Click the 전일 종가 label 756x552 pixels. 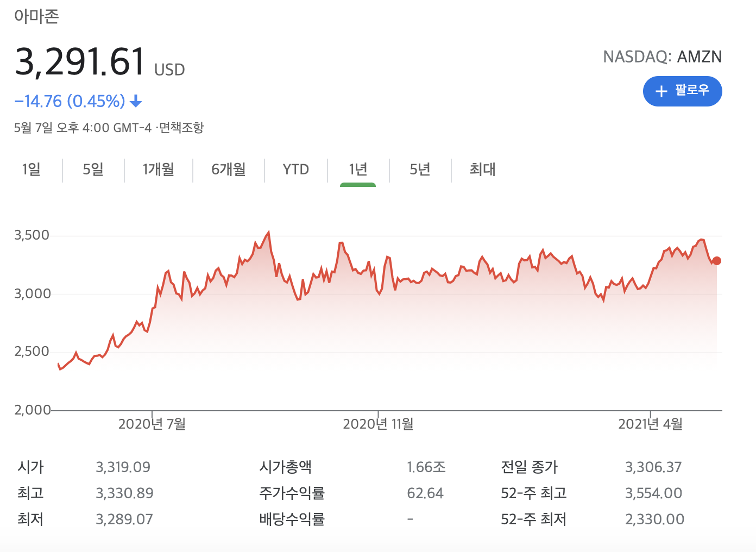[x=530, y=467]
